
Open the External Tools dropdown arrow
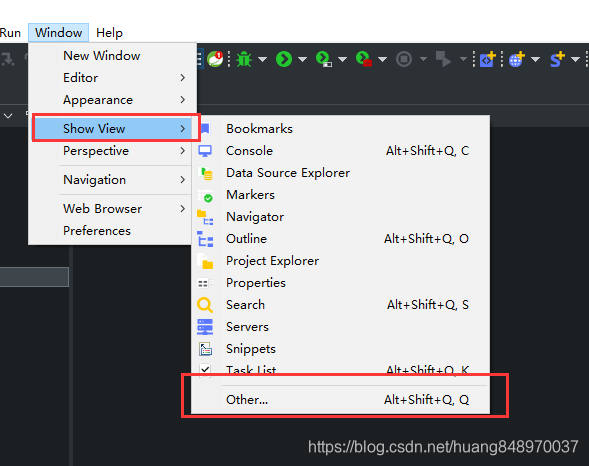[382, 59]
